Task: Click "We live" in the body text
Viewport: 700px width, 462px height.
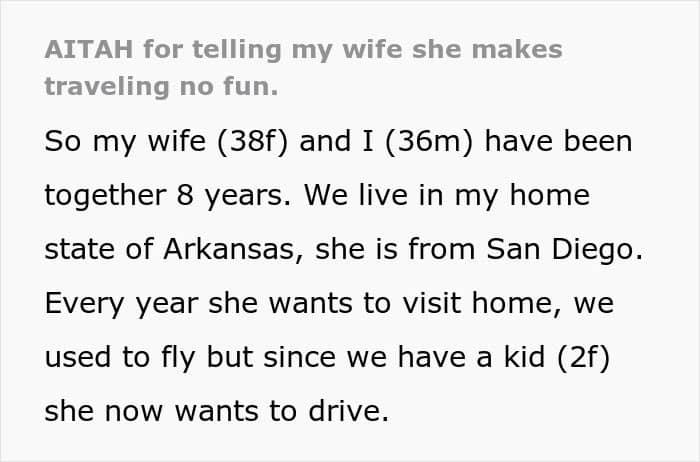Action: [356, 195]
